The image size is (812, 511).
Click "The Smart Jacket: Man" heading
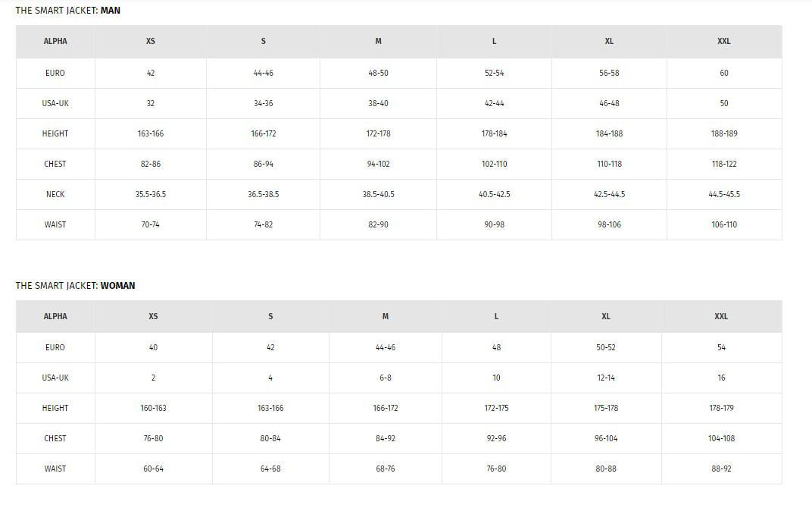coord(68,11)
